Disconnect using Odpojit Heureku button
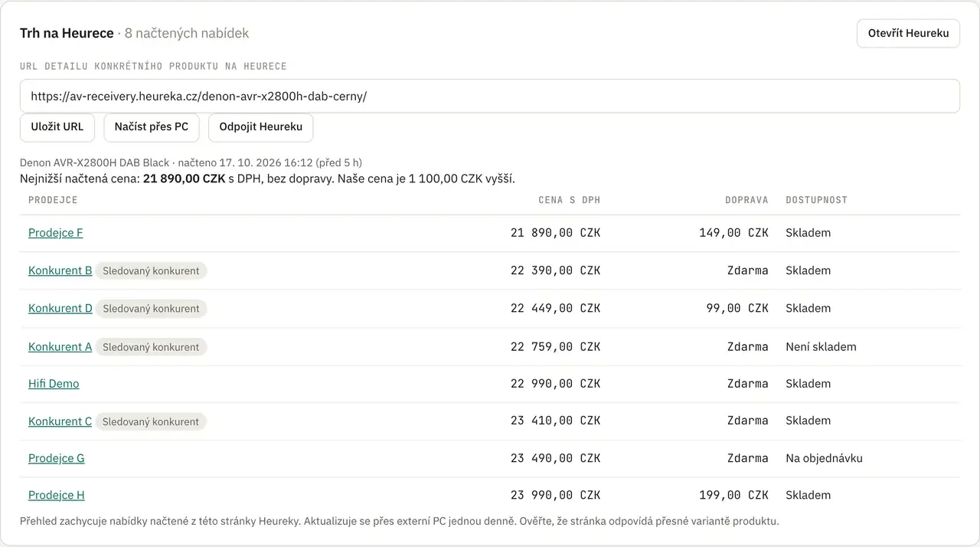The width and height of the screenshot is (980, 547). pos(261,127)
